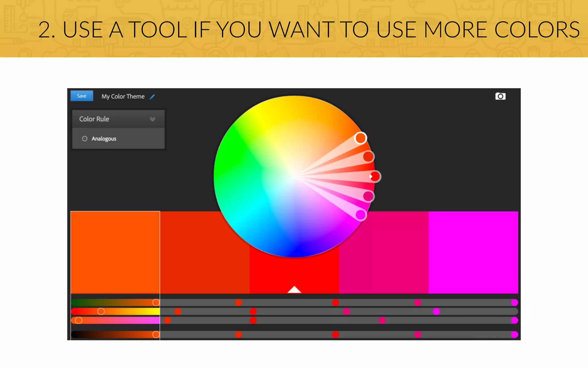
Task: Click the My Color Theme title text
Action: click(x=123, y=97)
